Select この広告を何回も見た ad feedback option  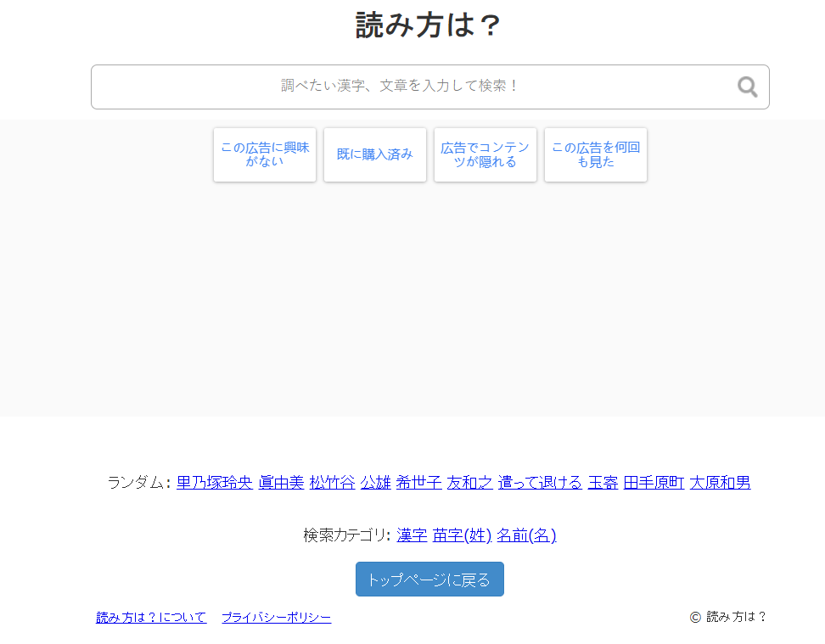(596, 154)
